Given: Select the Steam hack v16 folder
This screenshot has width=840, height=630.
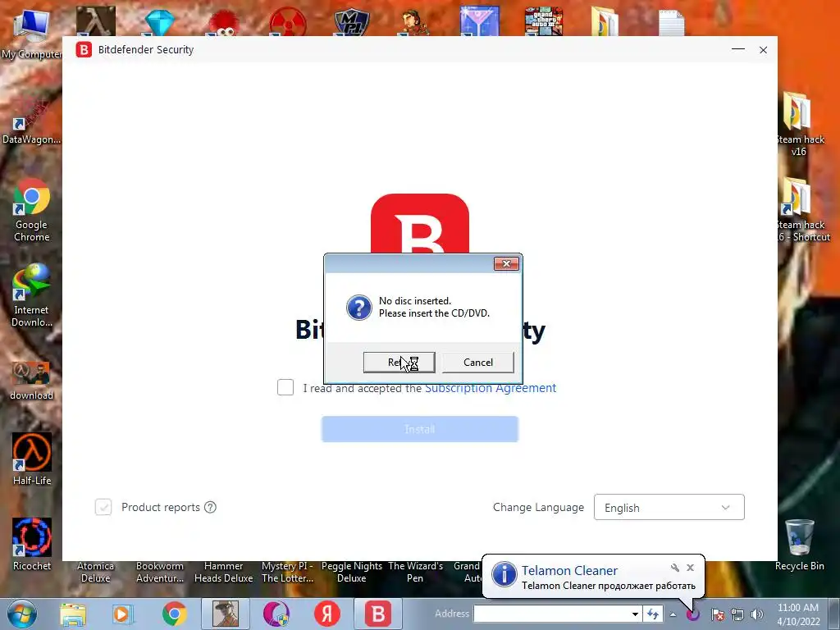Looking at the screenshot, I should (798, 125).
